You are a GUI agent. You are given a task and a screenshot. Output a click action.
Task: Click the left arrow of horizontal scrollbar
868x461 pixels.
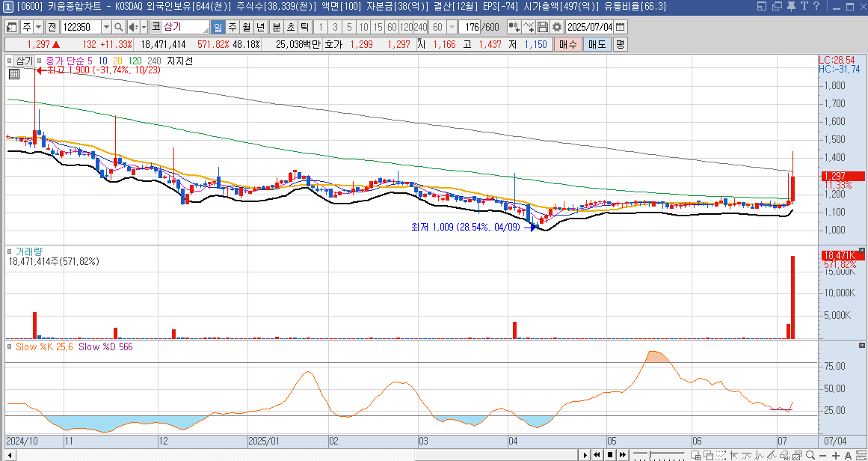pos(9,455)
